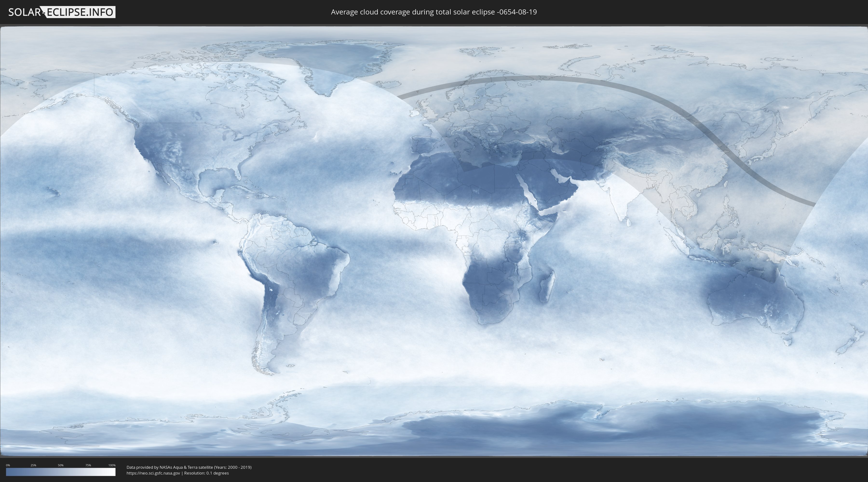Click the 0% legend label

pos(8,465)
